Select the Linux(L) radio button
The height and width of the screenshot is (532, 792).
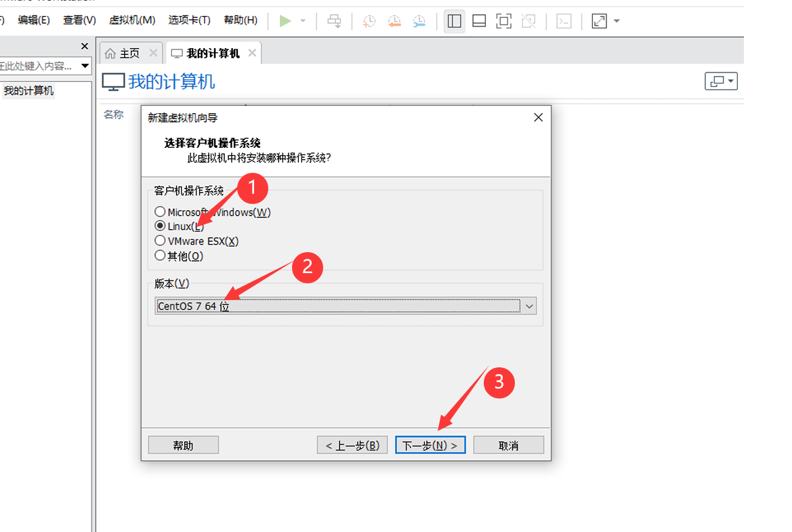[160, 226]
